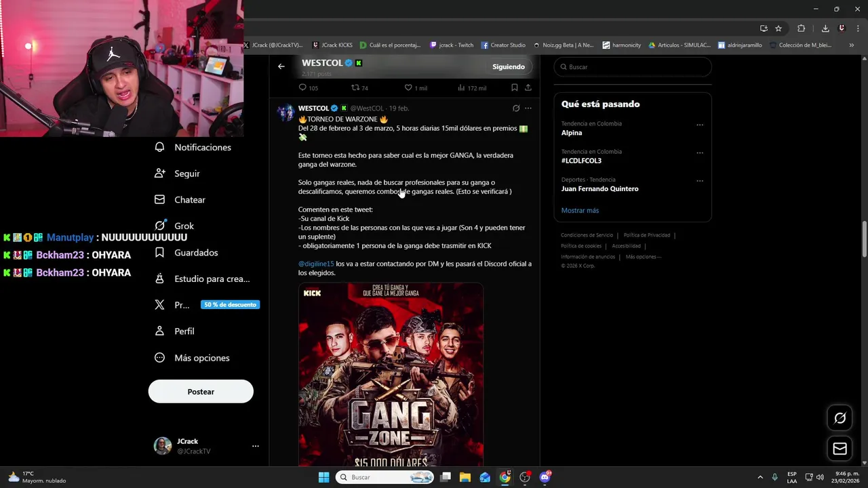Image resolution: width=868 pixels, height=488 pixels.
Task: Click the @digiline15 mention link
Action: tap(316, 264)
